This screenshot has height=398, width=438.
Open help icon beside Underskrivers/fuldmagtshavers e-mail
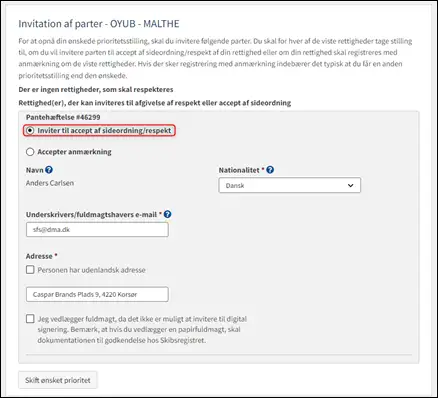[x=168, y=214]
